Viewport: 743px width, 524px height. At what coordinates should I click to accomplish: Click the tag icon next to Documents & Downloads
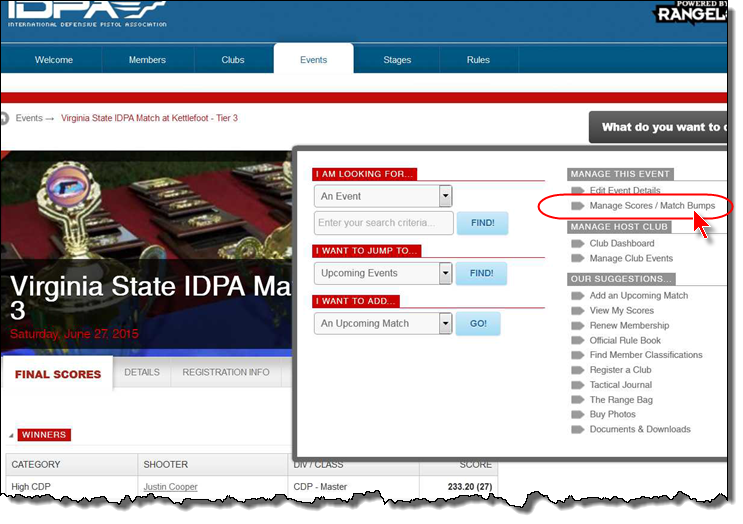[578, 430]
